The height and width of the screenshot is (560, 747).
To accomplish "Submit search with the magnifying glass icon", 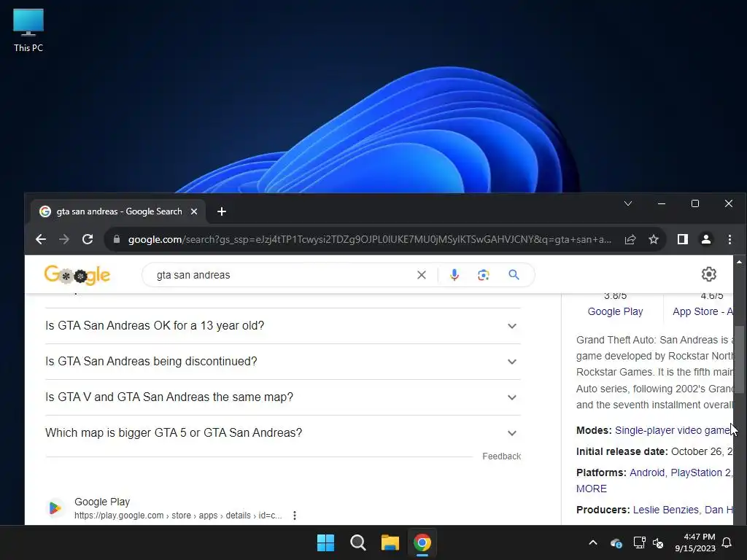I will coord(514,275).
